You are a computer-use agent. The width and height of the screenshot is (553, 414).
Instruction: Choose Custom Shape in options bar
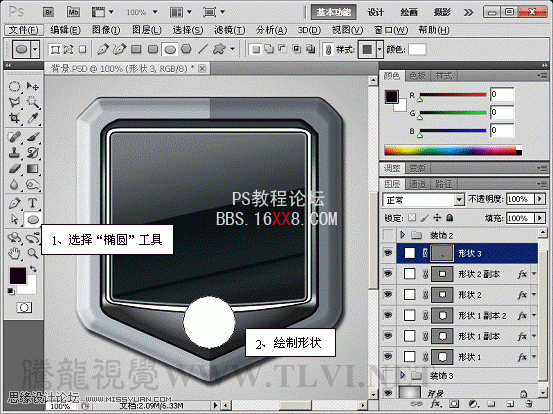click(219, 49)
